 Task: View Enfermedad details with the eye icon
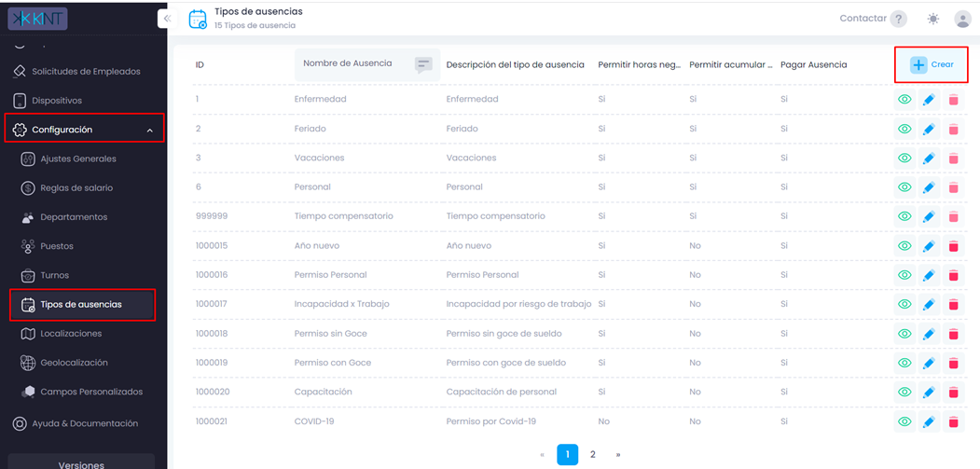[x=904, y=99]
